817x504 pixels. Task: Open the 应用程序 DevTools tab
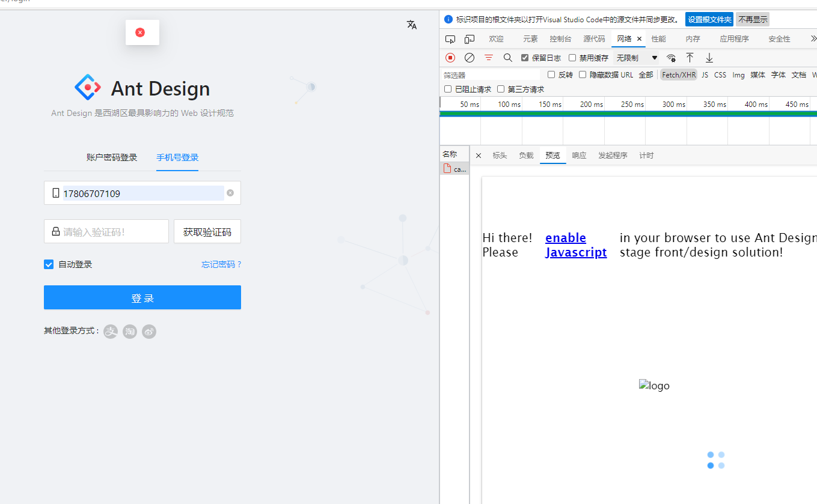(x=734, y=39)
